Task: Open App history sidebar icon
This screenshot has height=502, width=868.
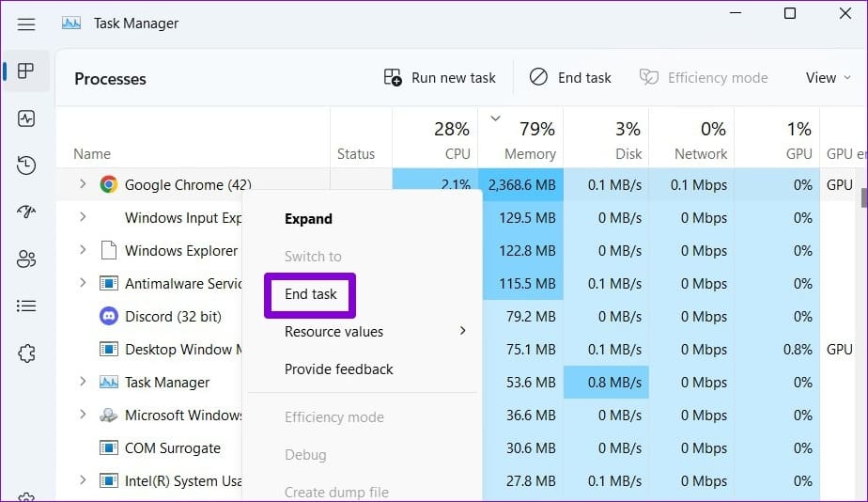Action: pyautogui.click(x=26, y=165)
